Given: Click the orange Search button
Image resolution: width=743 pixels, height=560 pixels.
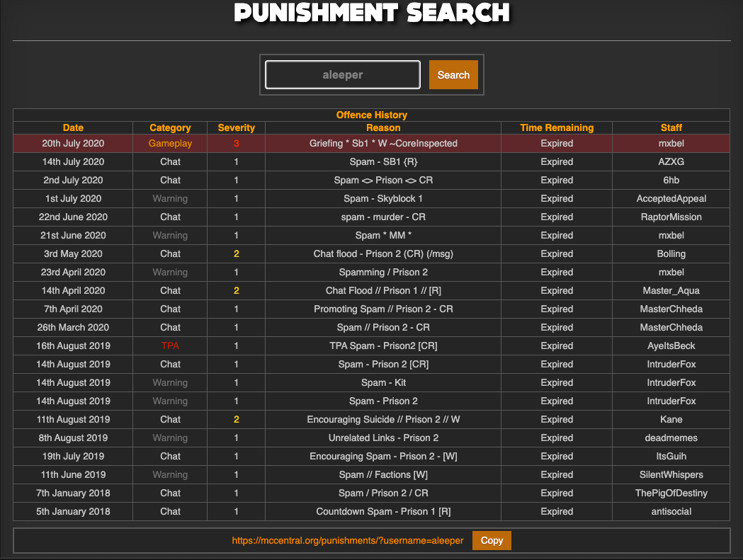Looking at the screenshot, I should click(x=453, y=75).
